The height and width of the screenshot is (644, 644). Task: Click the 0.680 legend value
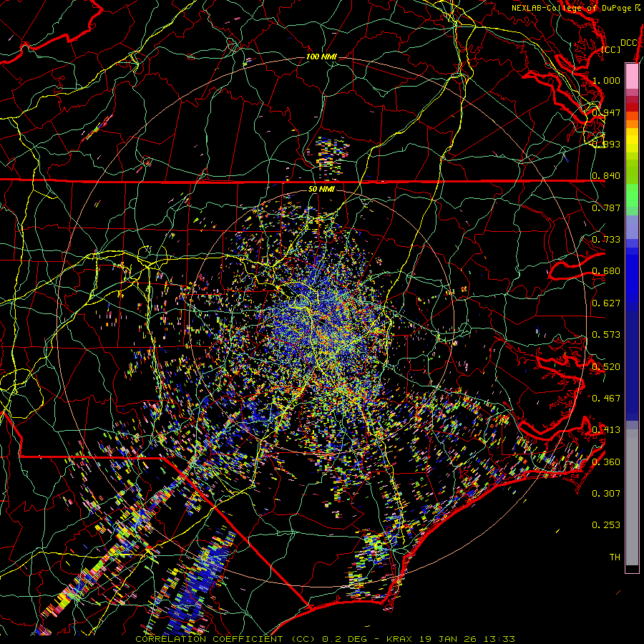pyautogui.click(x=606, y=271)
